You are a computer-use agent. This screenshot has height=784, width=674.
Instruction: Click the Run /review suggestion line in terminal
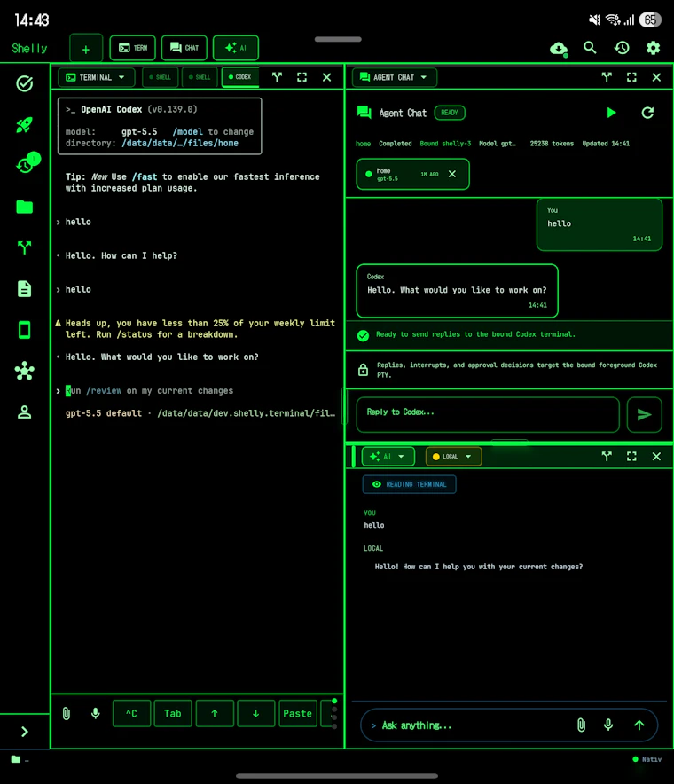click(x=150, y=390)
